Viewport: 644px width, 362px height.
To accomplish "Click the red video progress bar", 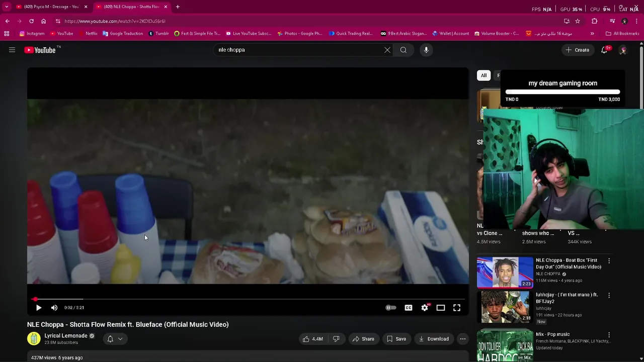I will [248, 299].
